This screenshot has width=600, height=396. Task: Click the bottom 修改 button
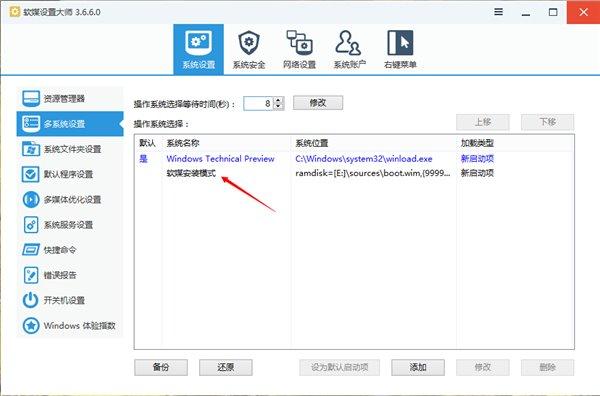point(483,367)
